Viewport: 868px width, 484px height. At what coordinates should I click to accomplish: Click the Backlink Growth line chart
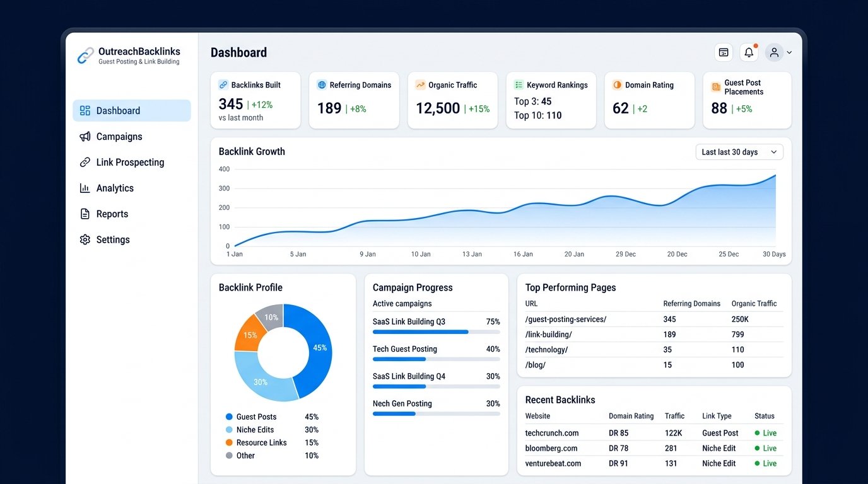tap(505, 211)
